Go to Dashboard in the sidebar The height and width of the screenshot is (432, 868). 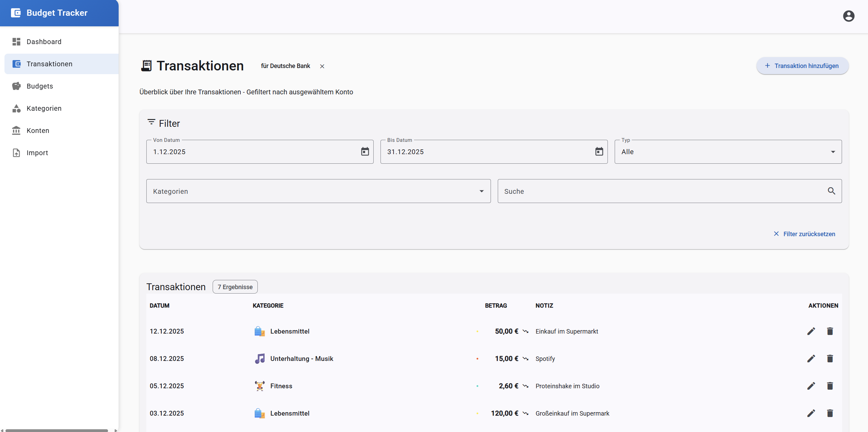pos(62,42)
